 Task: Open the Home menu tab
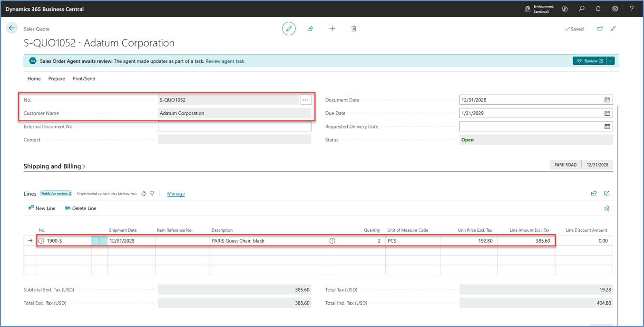[x=34, y=79]
